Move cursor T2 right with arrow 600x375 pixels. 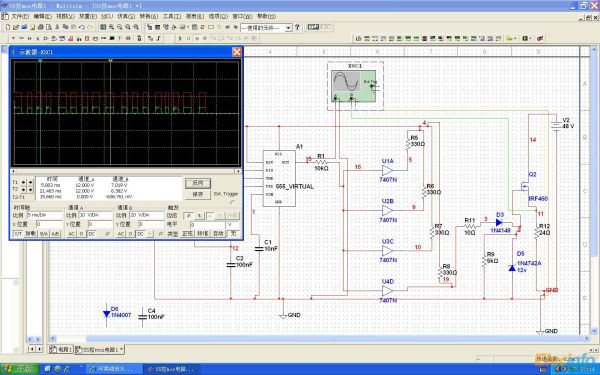click(31, 190)
